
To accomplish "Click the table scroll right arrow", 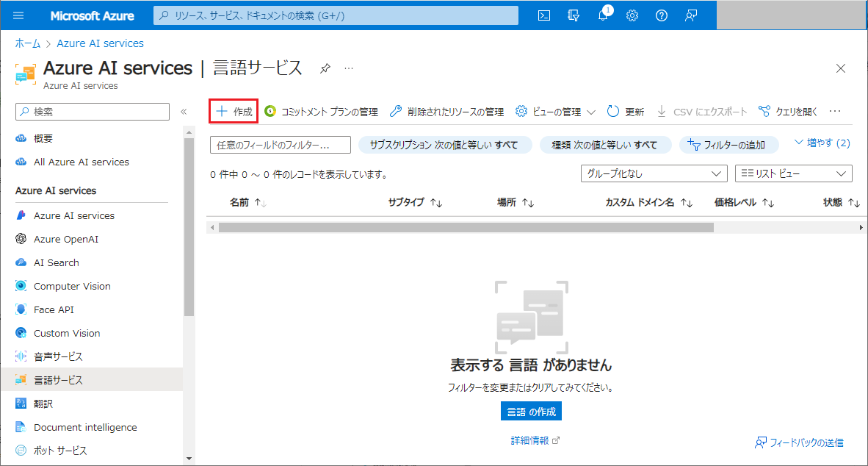I will 861,227.
